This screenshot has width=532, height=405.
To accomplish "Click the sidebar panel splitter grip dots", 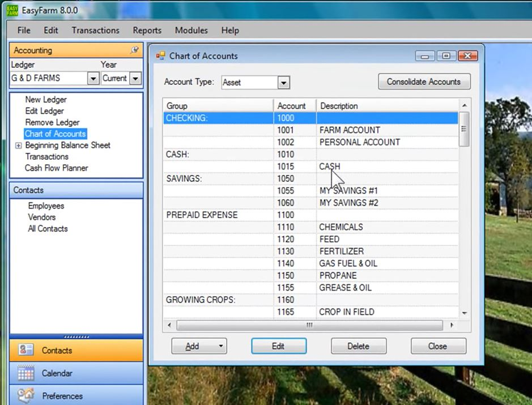I will pos(76,337).
